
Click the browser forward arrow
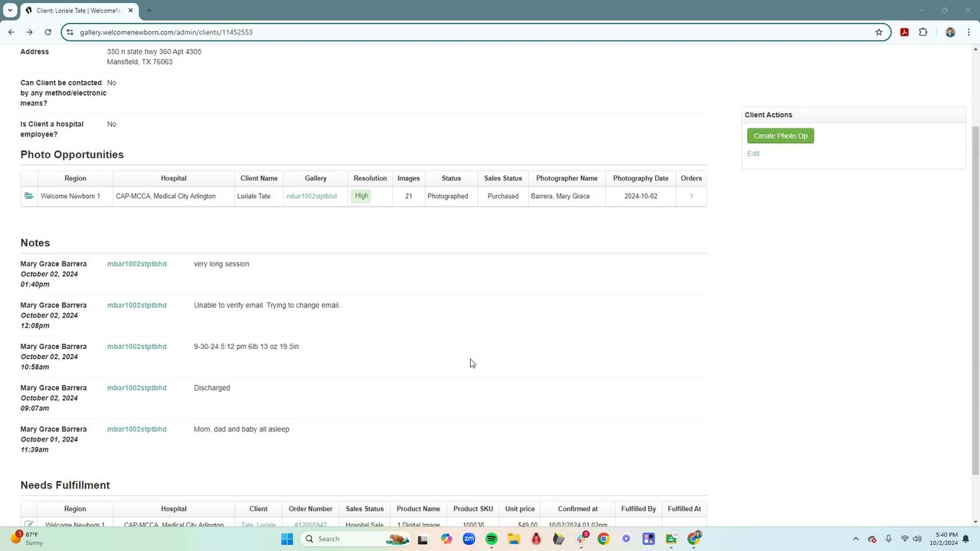[x=29, y=32]
